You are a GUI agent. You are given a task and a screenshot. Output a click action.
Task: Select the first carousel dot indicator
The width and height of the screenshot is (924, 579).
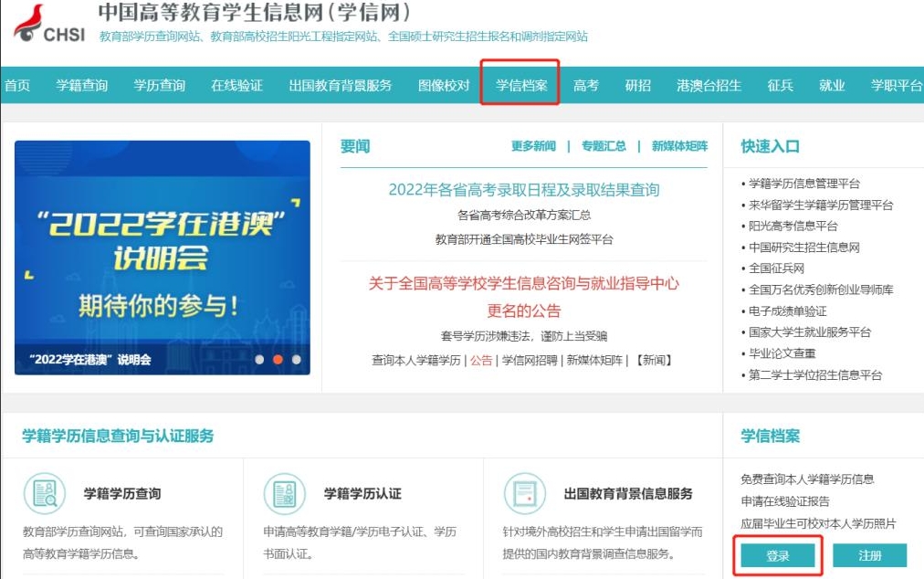coord(259,360)
